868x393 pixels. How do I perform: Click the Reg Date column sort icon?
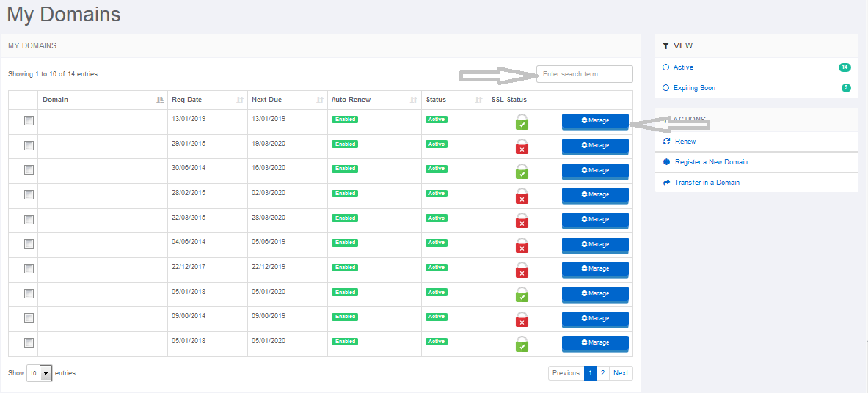point(240,100)
